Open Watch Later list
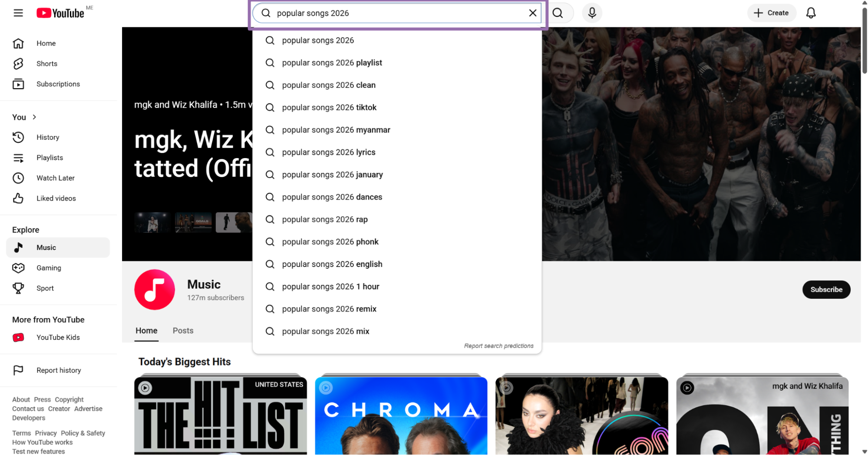868x455 pixels. click(x=58, y=178)
